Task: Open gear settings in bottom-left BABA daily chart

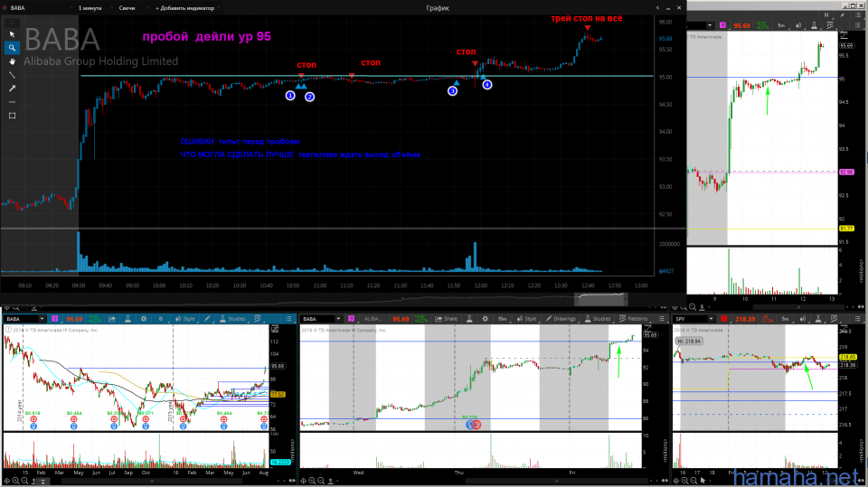Action: tap(144, 319)
